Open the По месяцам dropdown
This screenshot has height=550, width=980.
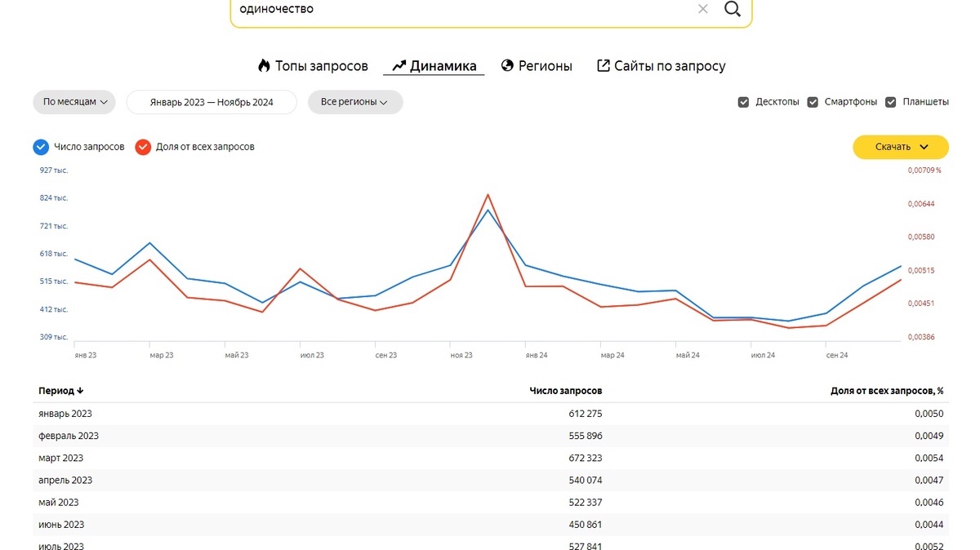[x=74, y=102]
